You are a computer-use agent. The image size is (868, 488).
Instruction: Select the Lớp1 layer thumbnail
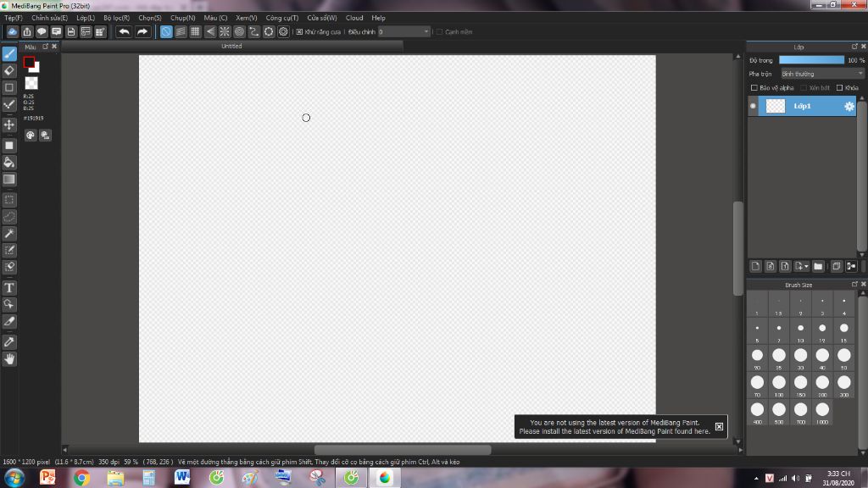coord(775,106)
